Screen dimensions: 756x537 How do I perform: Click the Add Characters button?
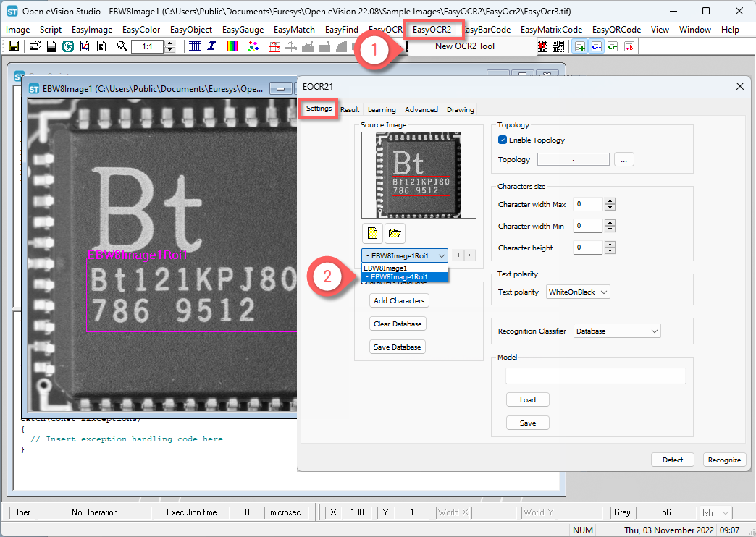tap(399, 300)
